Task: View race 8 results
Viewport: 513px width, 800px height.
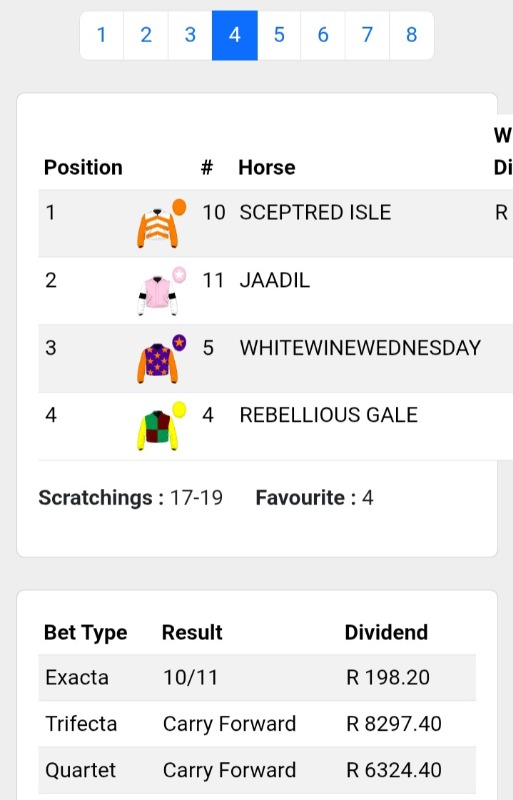Action: tap(411, 35)
